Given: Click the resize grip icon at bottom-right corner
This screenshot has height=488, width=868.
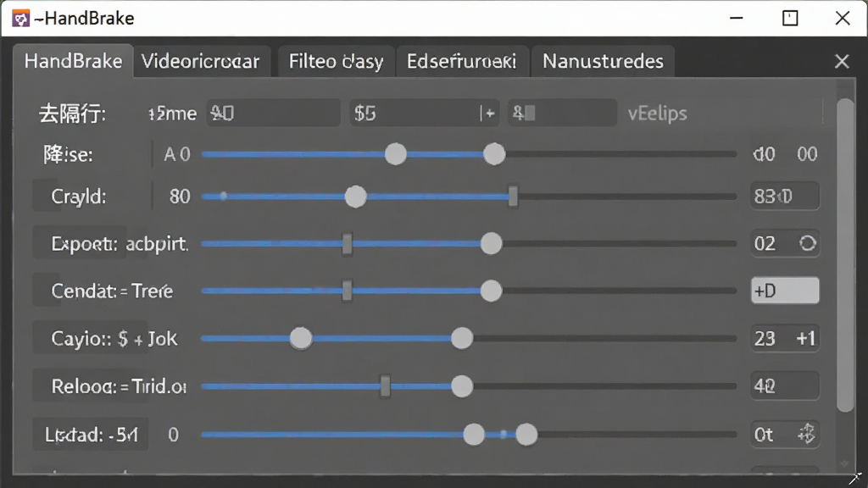Looking at the screenshot, I should point(855,478).
